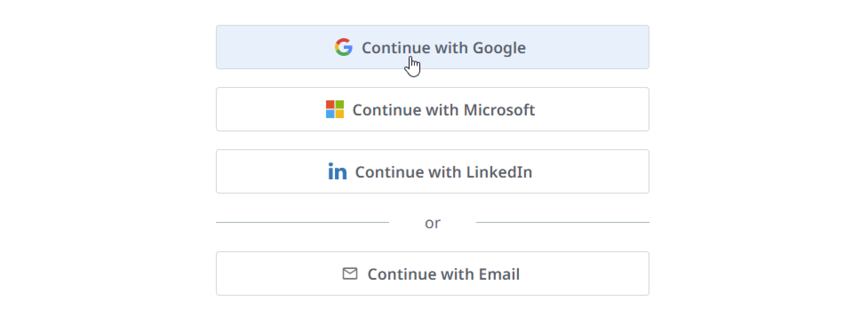Click the word 'LinkedIn' in the third button
The image size is (868, 317).
pos(499,172)
